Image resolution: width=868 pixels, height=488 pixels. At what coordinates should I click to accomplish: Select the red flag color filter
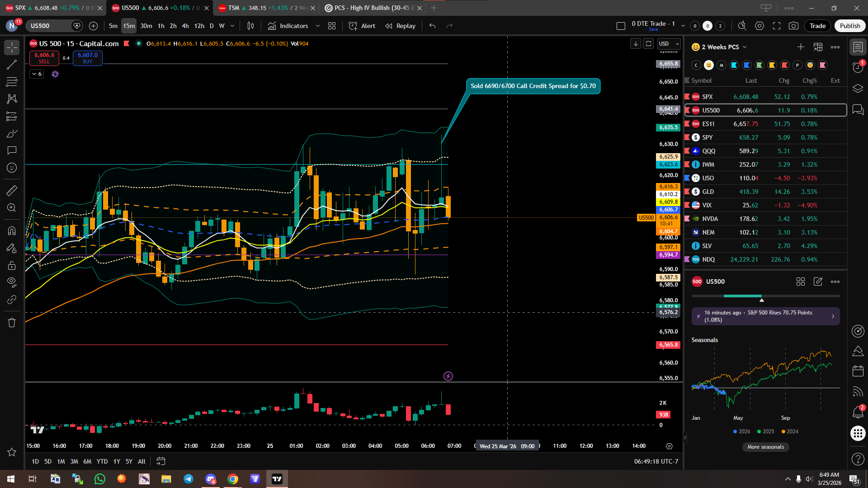tap(785, 65)
